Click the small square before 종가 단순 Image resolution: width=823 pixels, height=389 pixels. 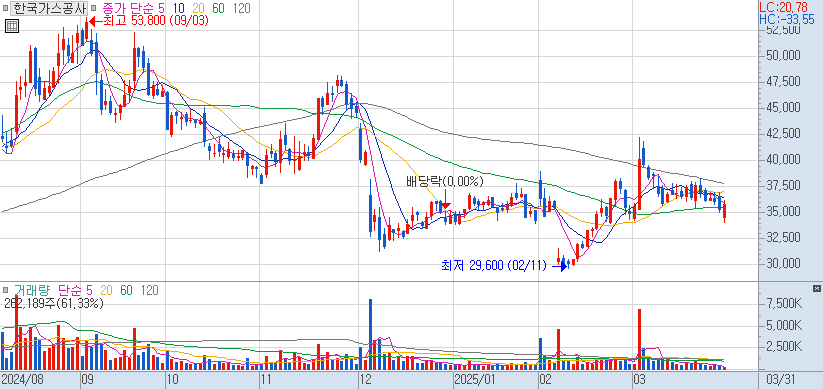(x=93, y=8)
